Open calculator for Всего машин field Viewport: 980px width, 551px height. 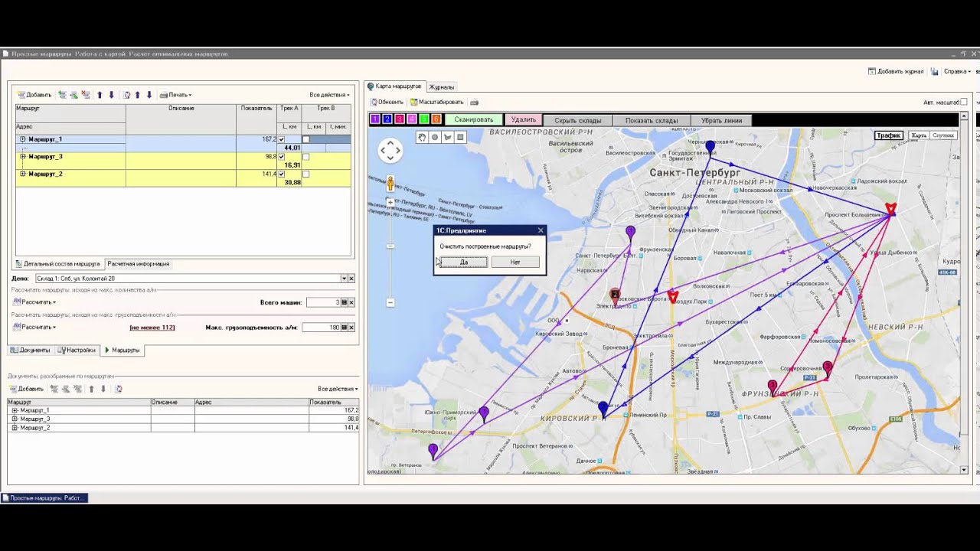coord(344,302)
